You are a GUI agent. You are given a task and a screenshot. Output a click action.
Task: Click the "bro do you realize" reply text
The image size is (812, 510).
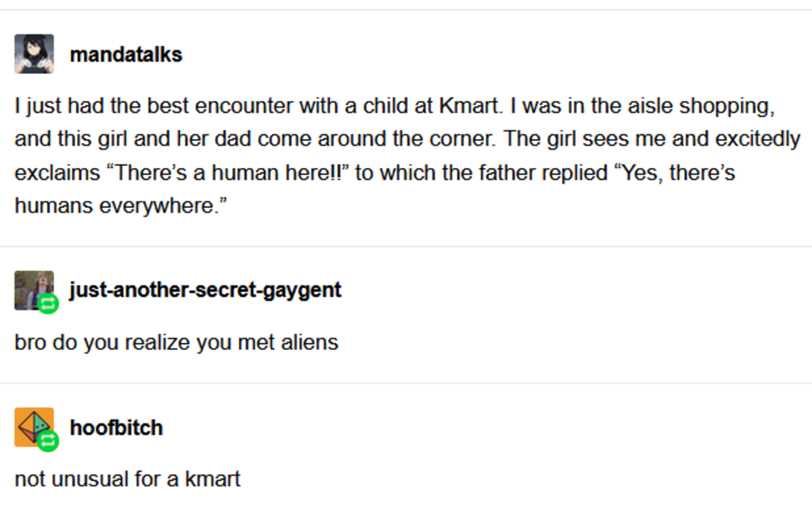pyautogui.click(x=176, y=342)
